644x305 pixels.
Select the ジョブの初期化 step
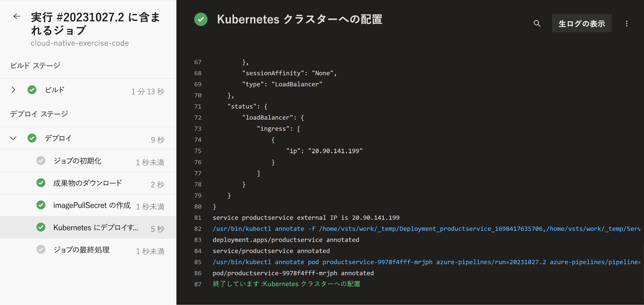click(78, 161)
